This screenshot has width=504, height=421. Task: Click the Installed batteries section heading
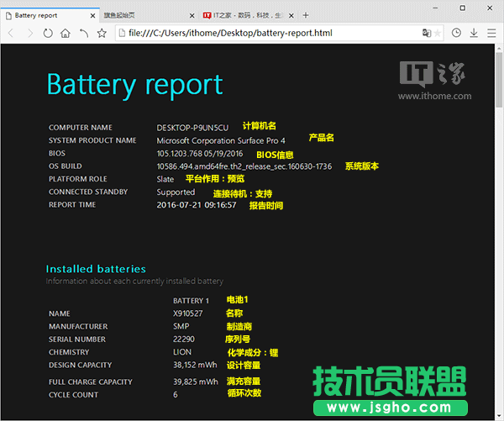96,269
